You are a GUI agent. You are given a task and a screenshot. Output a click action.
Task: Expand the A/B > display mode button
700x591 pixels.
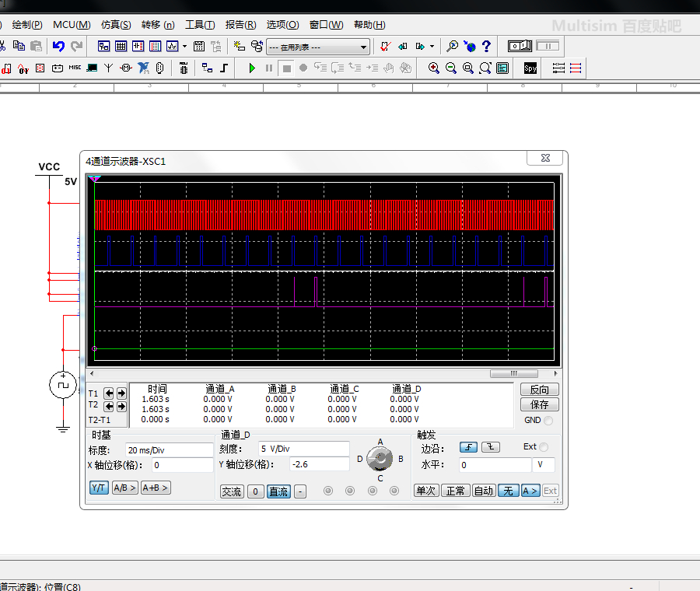pyautogui.click(x=124, y=488)
